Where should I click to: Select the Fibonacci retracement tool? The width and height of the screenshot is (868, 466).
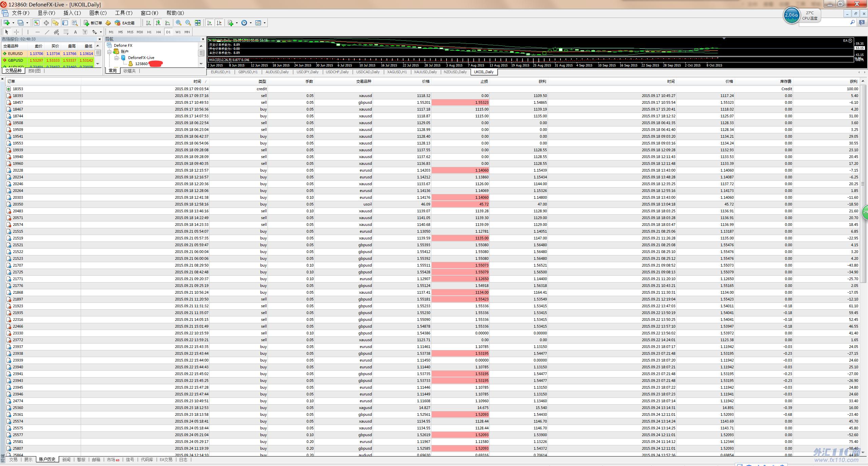pyautogui.click(x=66, y=32)
